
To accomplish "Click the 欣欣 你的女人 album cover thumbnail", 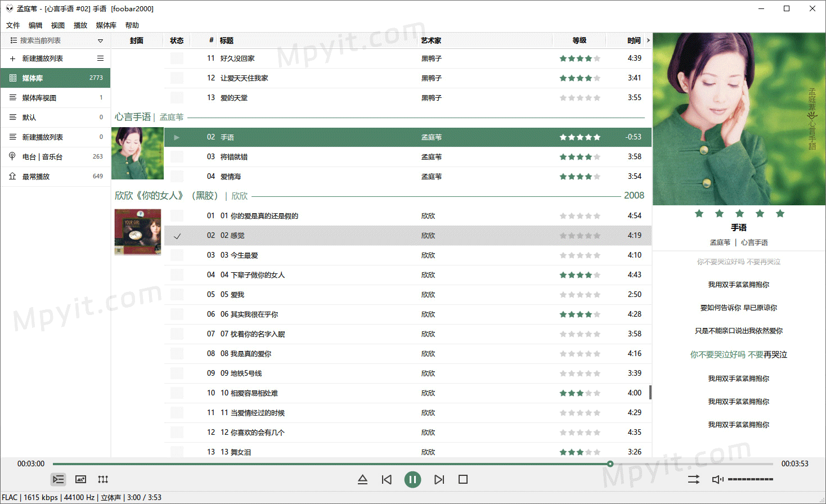I will coord(138,232).
